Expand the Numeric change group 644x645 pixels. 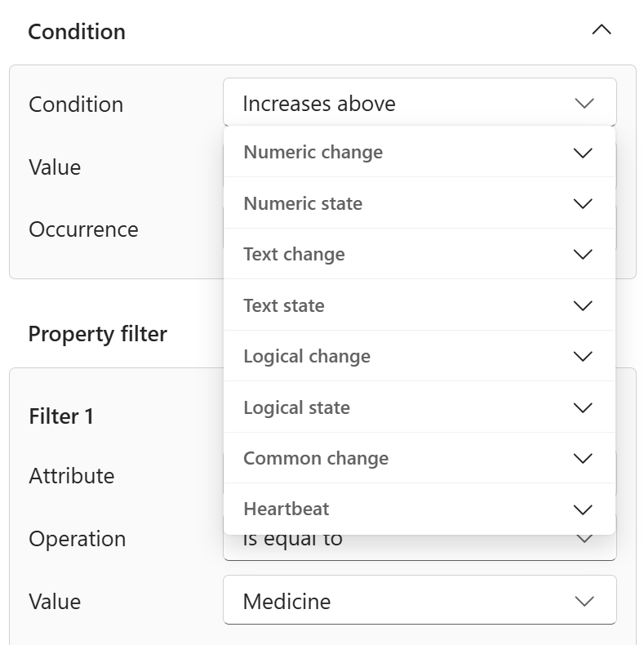[x=420, y=152]
